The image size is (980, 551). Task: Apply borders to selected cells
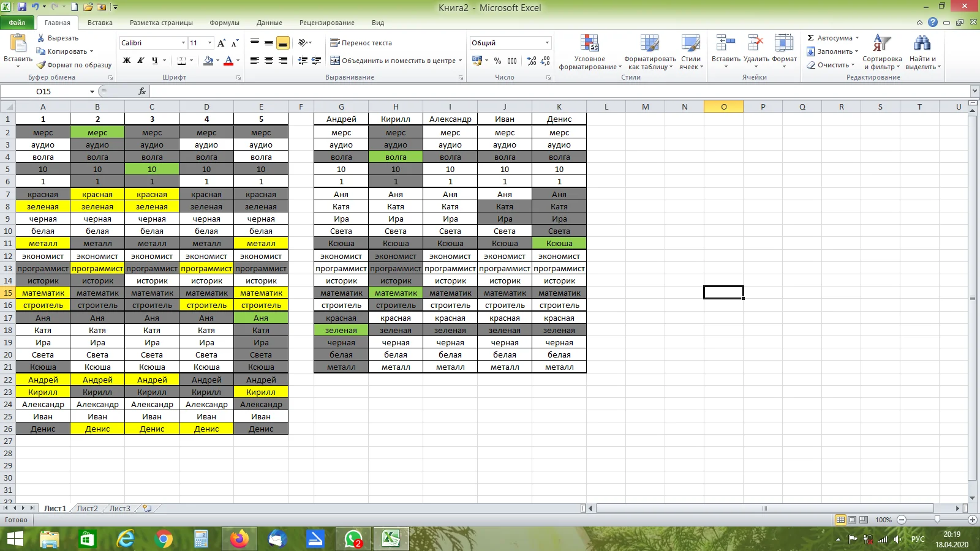pos(182,61)
